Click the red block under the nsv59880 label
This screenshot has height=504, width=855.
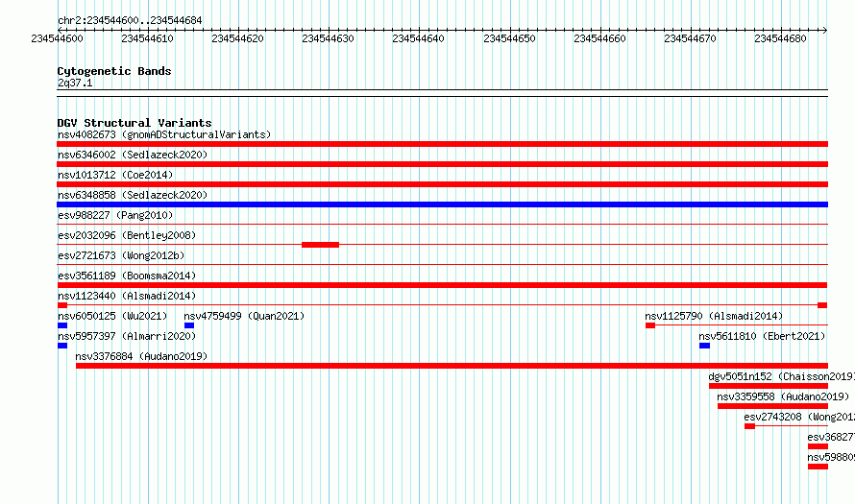[x=818, y=467]
